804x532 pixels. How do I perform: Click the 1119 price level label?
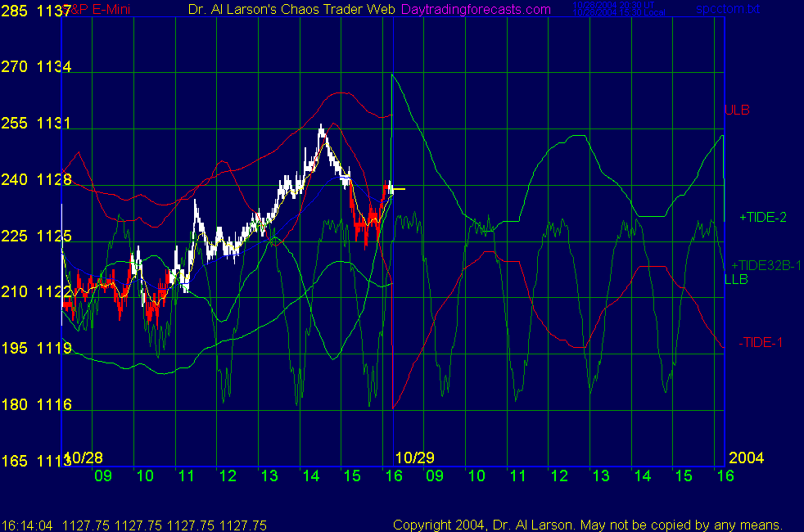pos(53,349)
